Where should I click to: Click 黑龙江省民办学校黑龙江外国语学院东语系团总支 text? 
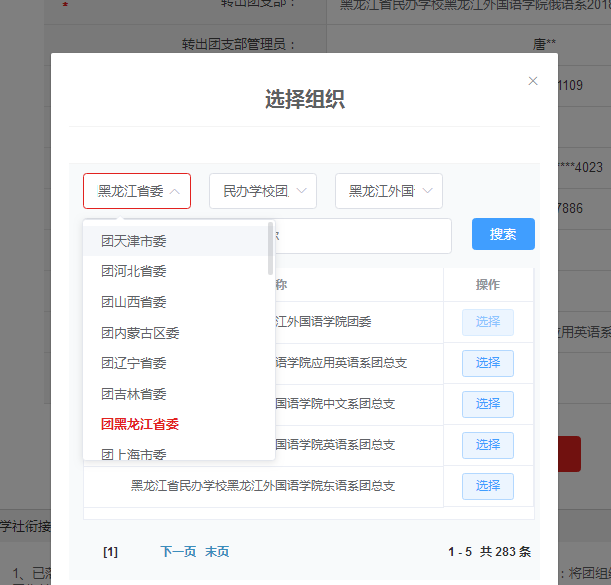pos(263,486)
